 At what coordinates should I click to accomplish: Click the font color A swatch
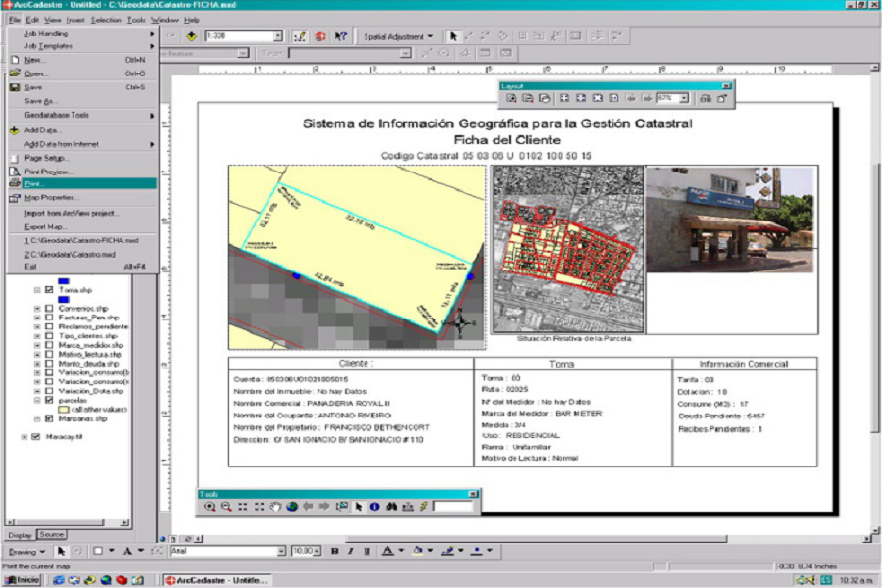(387, 551)
